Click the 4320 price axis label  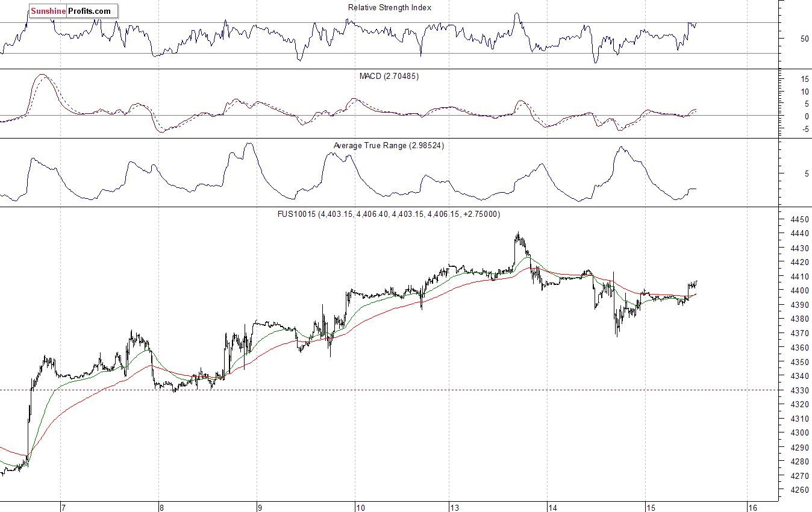click(x=801, y=404)
